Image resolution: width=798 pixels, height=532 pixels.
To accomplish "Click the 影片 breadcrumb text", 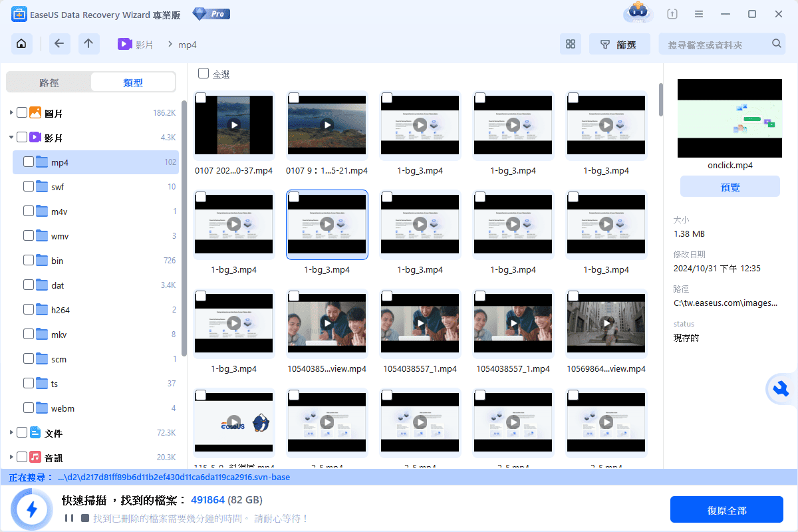I will tap(144, 45).
